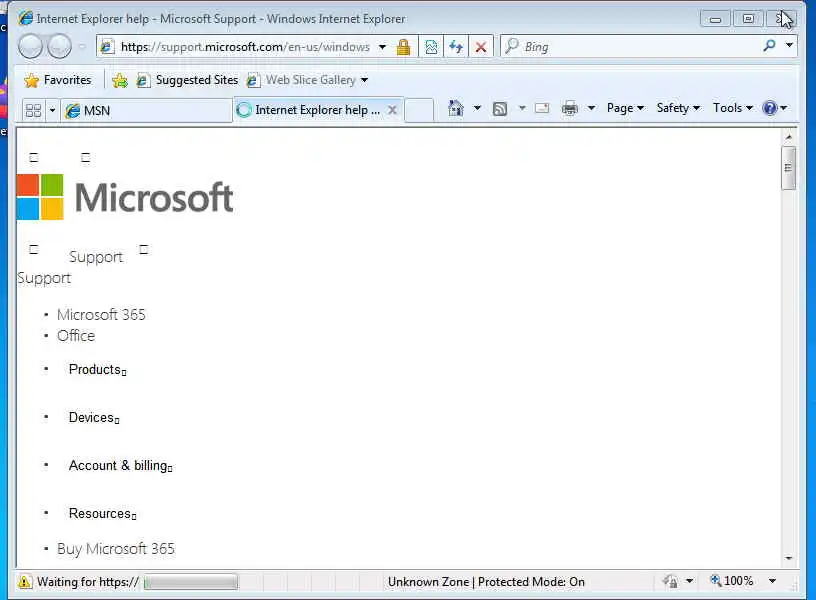Open the tab list dropdown

[x=52, y=110]
